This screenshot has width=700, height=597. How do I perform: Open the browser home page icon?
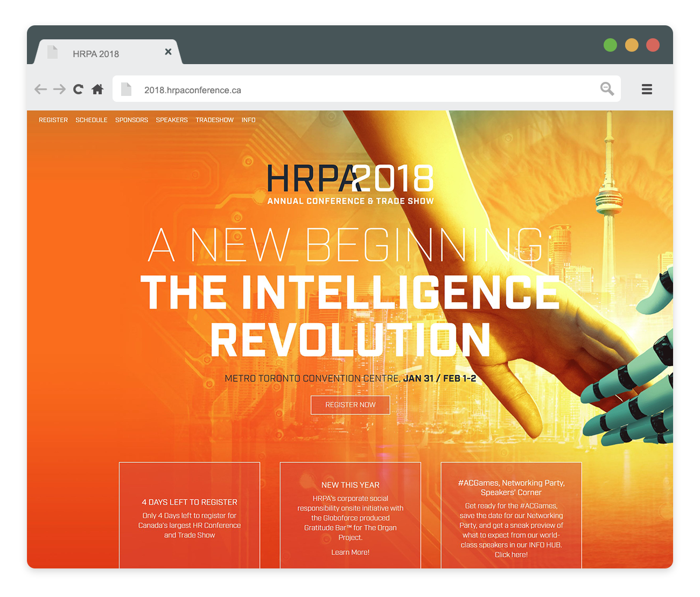97,89
